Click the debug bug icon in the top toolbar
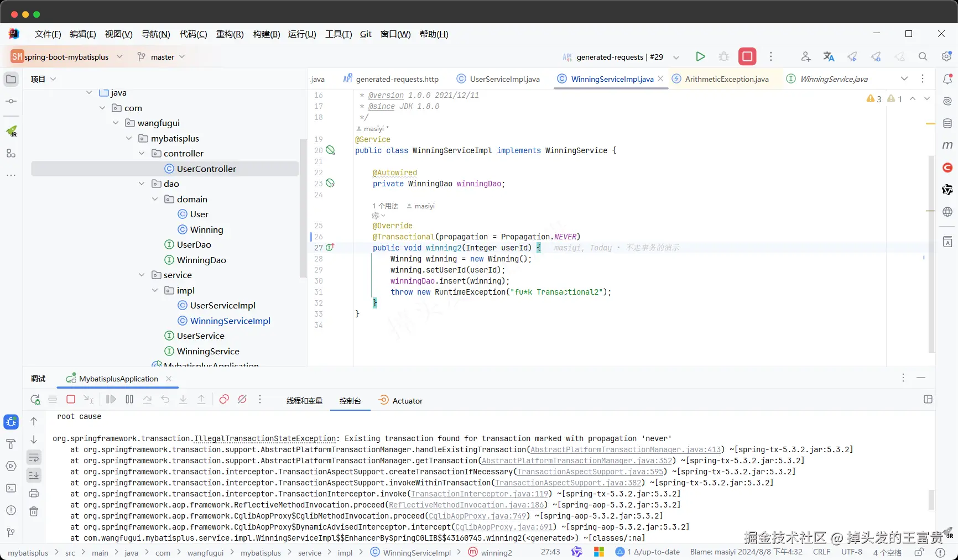Viewport: 958px width, 560px height. (723, 56)
